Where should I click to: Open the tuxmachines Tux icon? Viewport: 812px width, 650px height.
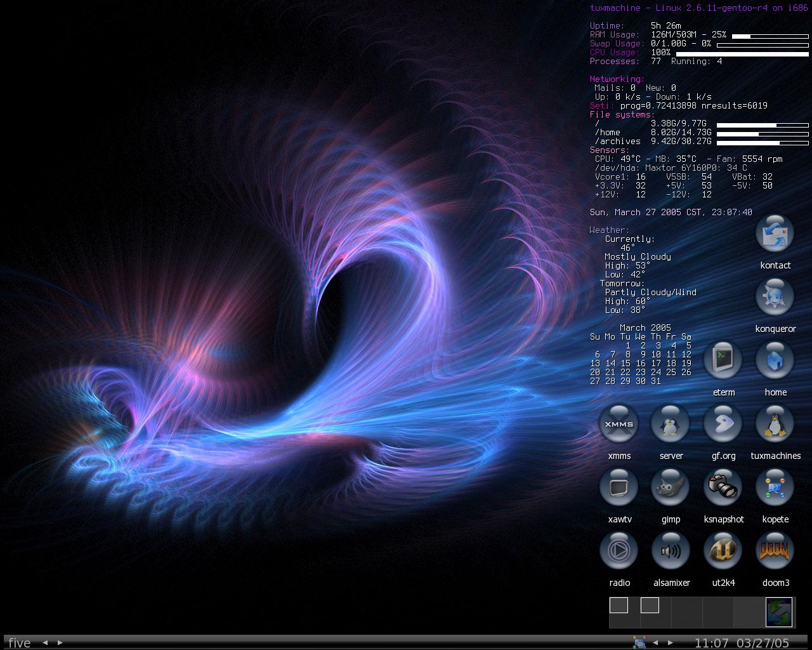[x=775, y=423]
